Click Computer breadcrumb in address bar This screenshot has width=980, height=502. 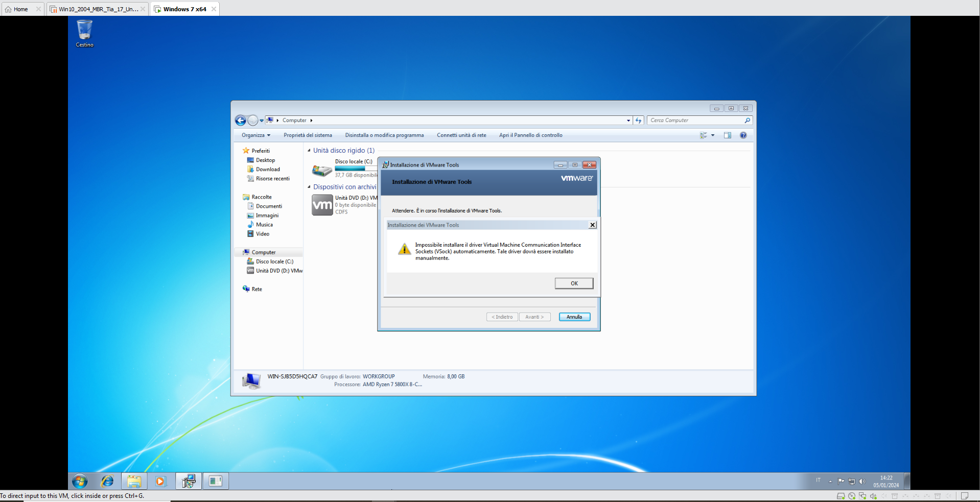(x=294, y=121)
